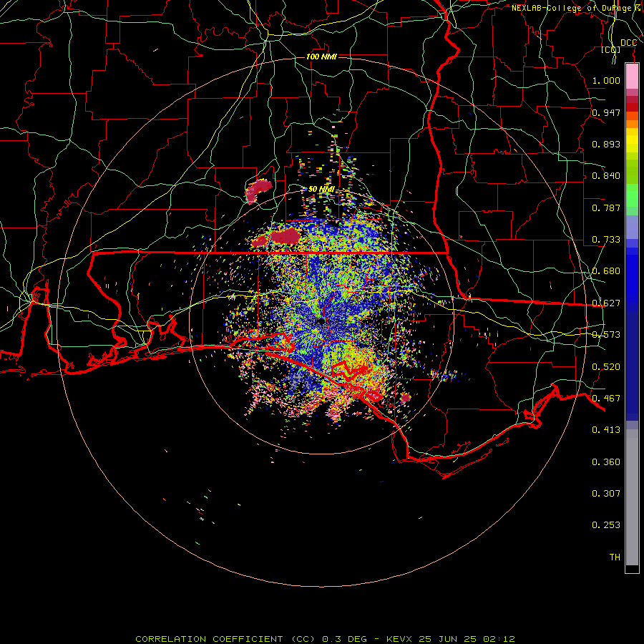Pick the orange swatch in the color legend
644x644 pixels.
coord(632,124)
